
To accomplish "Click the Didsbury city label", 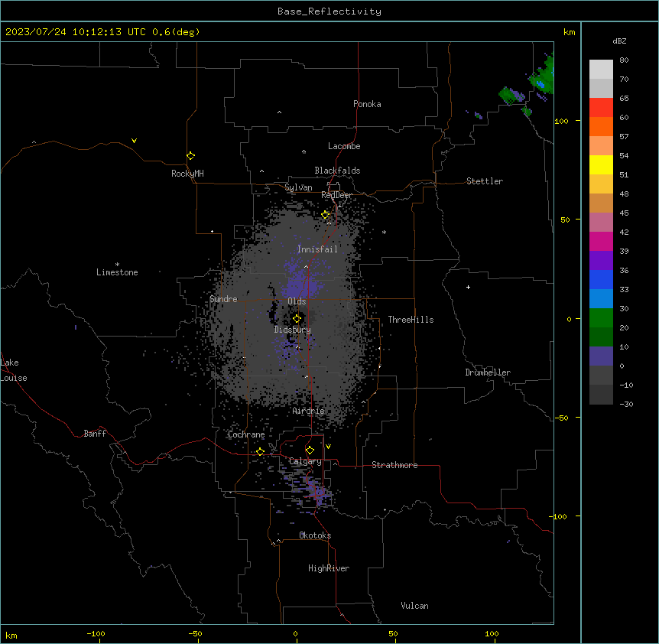I will [293, 330].
